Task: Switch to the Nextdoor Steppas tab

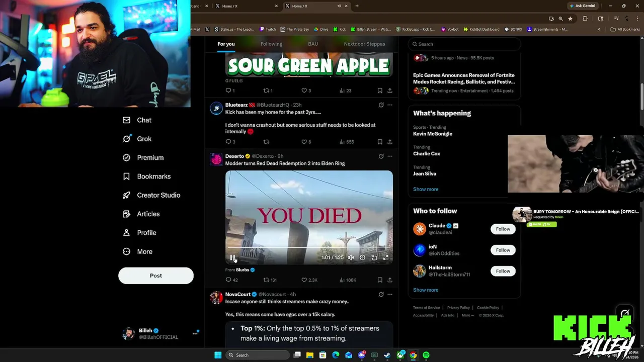Action: point(364,44)
